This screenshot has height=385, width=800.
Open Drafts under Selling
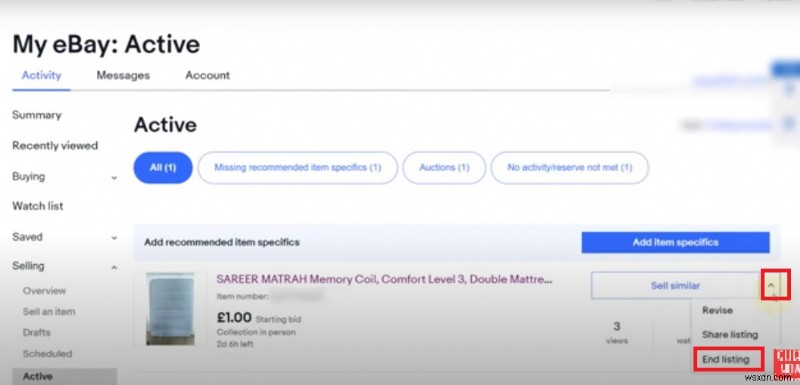tap(36, 332)
